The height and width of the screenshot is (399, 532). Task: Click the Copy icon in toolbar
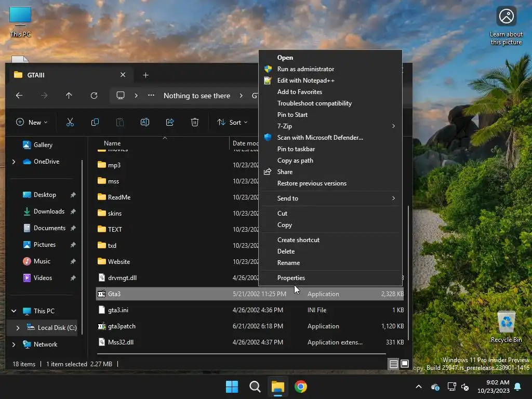(x=95, y=122)
